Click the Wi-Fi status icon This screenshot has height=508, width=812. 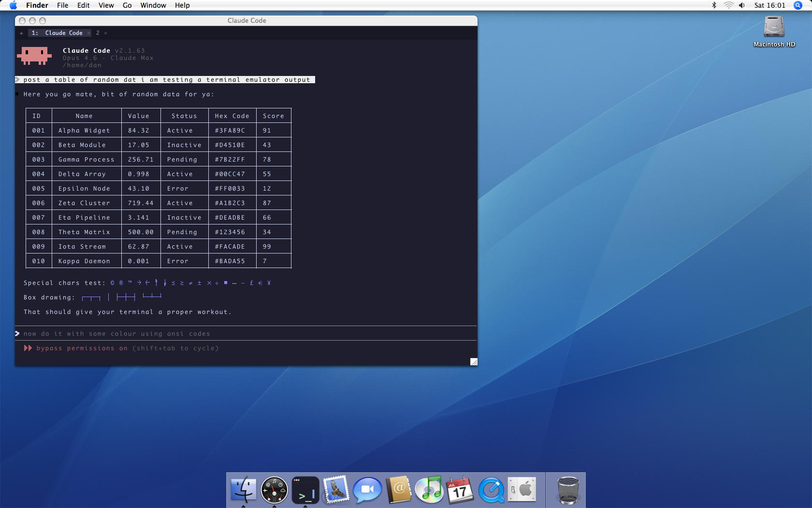[728, 5]
